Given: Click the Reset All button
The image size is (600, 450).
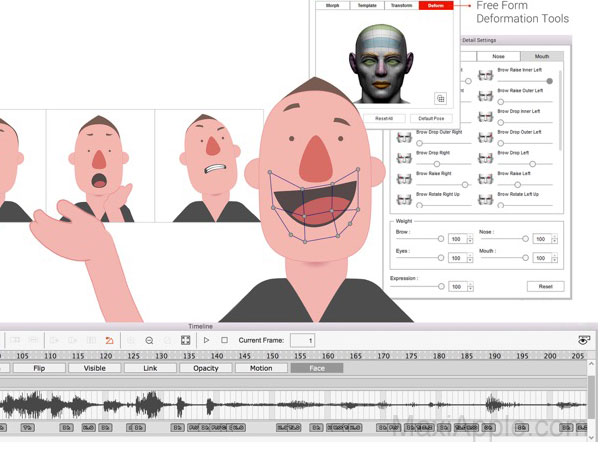Looking at the screenshot, I should [384, 118].
